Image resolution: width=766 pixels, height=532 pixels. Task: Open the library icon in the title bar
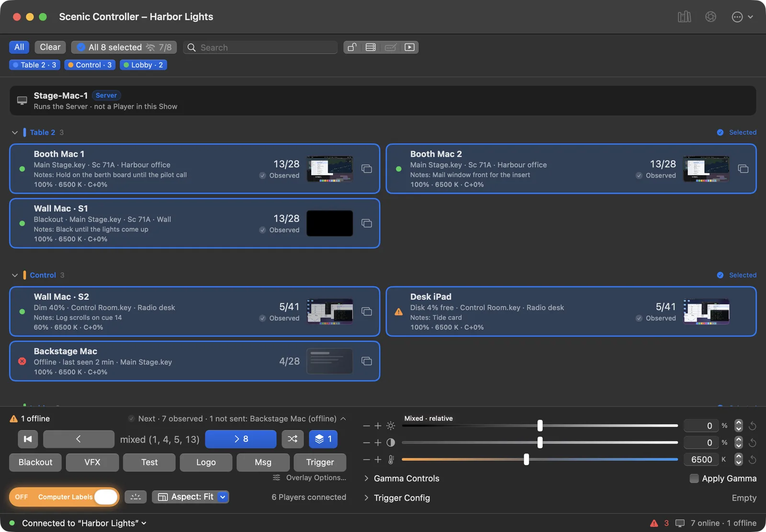click(684, 17)
